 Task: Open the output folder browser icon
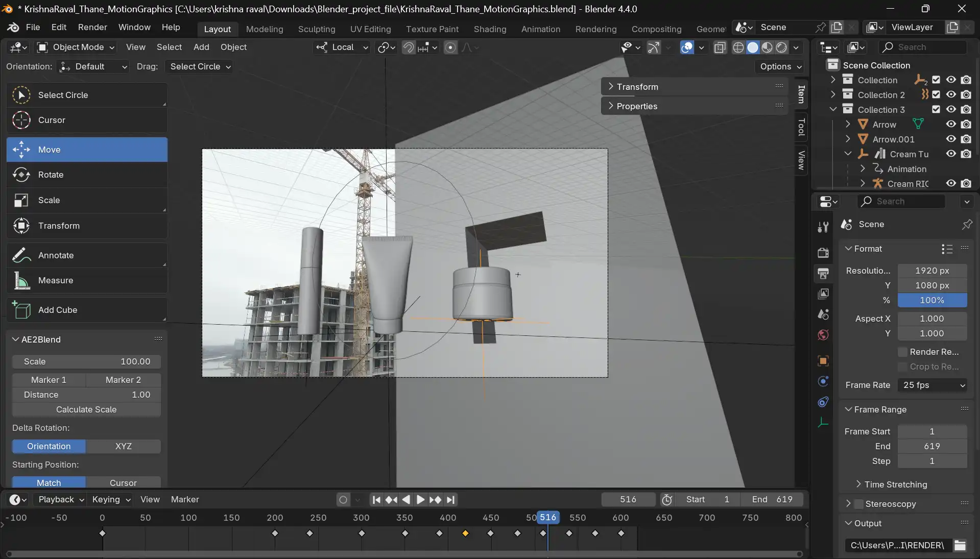pyautogui.click(x=960, y=545)
